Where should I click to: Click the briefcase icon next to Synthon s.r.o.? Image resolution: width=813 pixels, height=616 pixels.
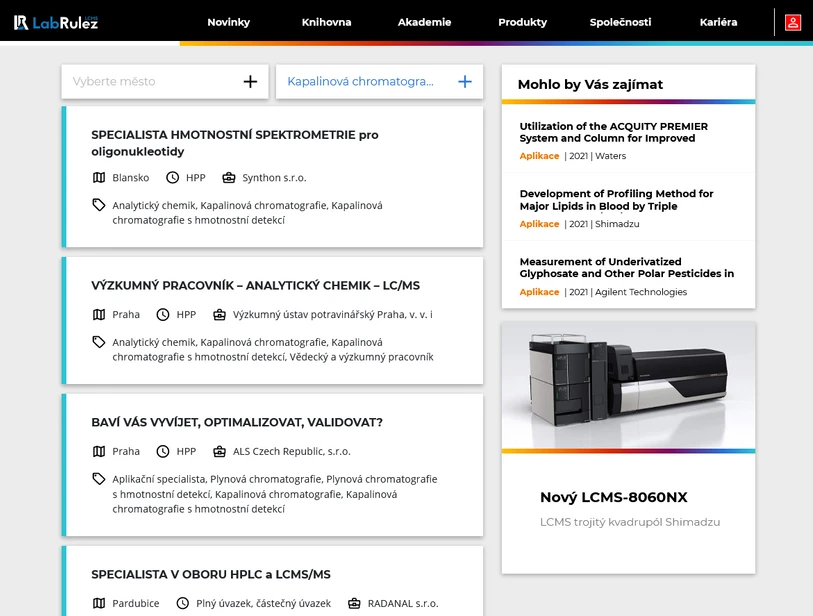(229, 177)
